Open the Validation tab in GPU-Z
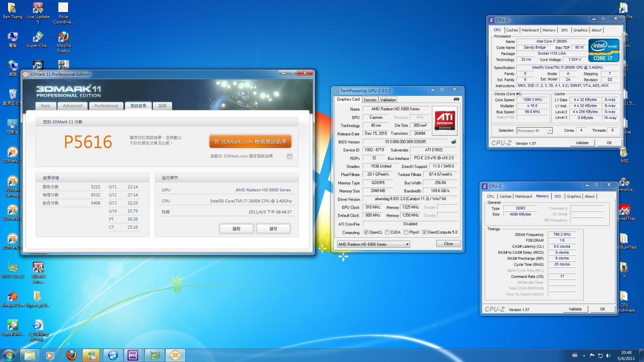 [x=388, y=100]
